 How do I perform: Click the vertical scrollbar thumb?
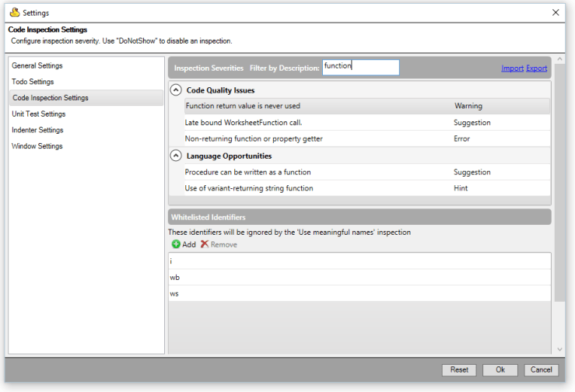coord(559,183)
